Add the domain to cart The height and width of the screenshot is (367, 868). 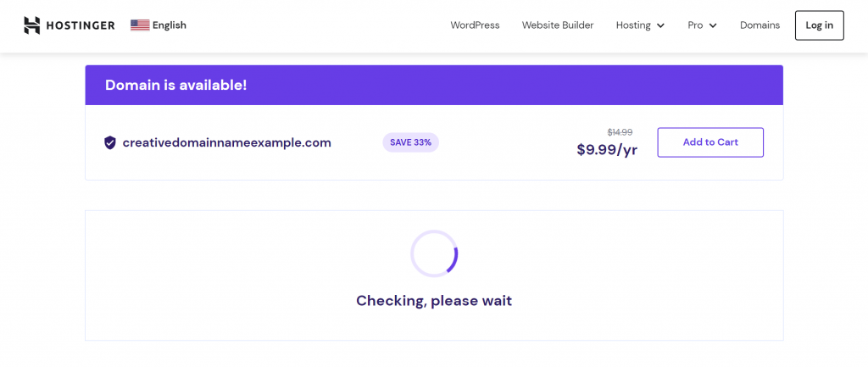710,142
